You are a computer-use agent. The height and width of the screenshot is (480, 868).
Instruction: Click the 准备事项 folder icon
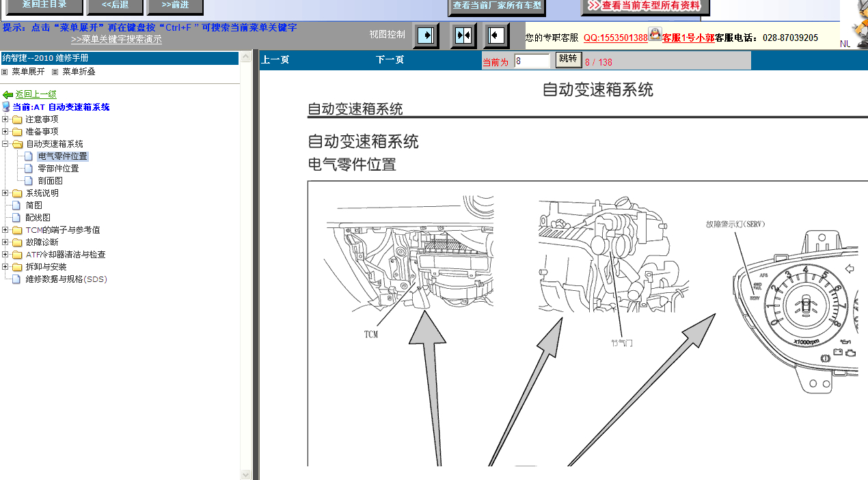[18, 132]
